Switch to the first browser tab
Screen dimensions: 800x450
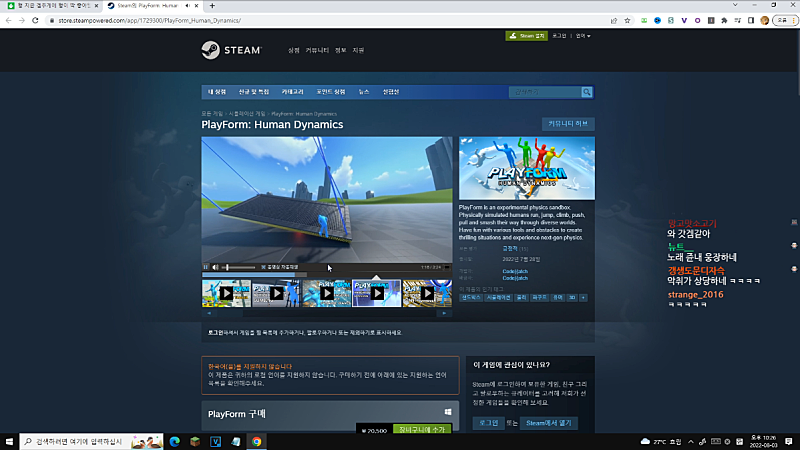[52, 6]
